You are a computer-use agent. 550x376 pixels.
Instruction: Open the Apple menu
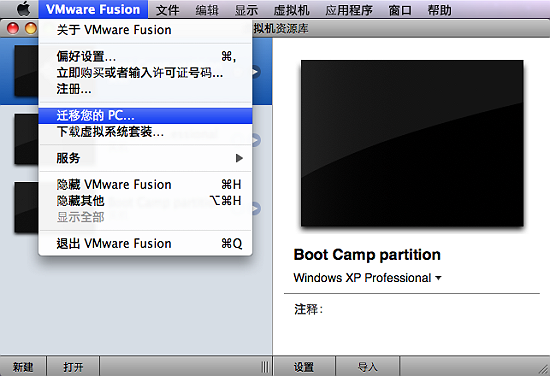(24, 9)
